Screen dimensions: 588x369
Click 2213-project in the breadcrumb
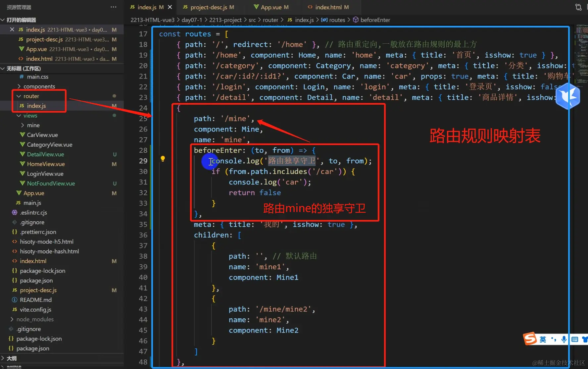[x=225, y=20]
